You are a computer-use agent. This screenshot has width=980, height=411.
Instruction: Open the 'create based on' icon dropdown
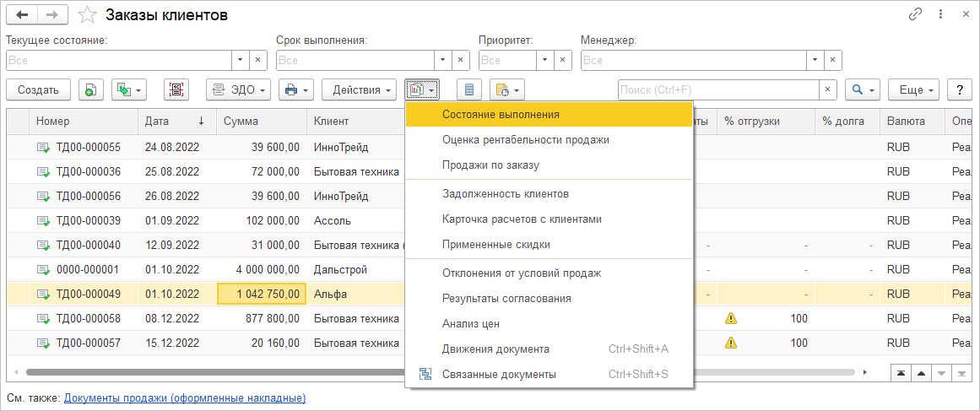point(129,89)
